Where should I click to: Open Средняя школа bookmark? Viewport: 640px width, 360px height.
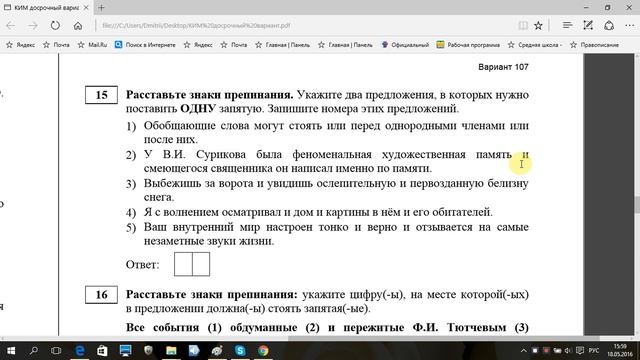tap(535, 45)
